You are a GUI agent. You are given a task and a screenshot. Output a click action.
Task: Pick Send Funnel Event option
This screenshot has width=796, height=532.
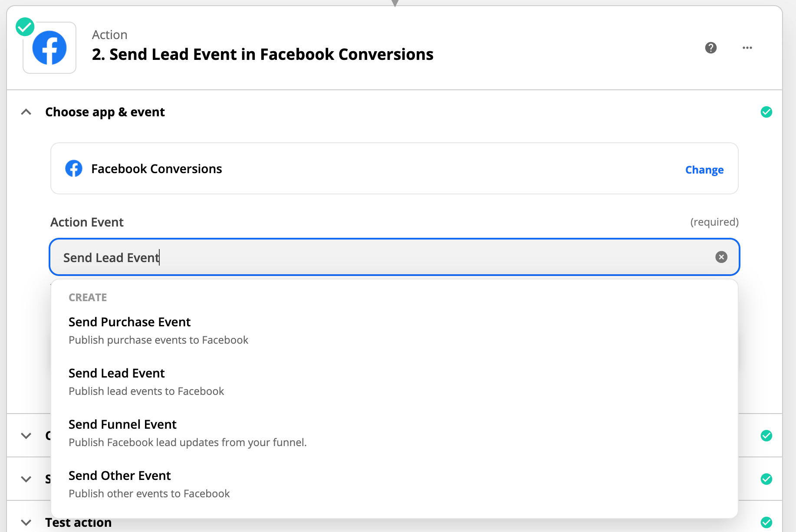(122, 424)
